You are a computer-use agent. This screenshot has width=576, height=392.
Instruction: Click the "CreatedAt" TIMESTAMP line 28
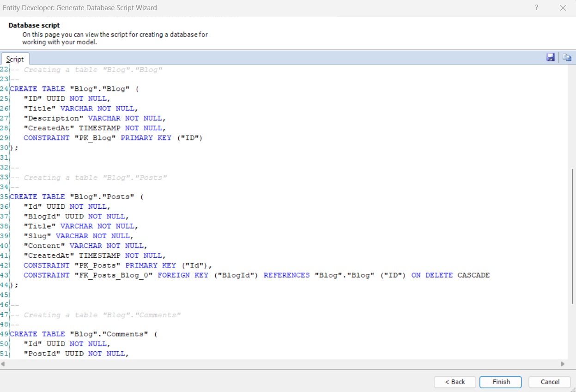coord(95,128)
